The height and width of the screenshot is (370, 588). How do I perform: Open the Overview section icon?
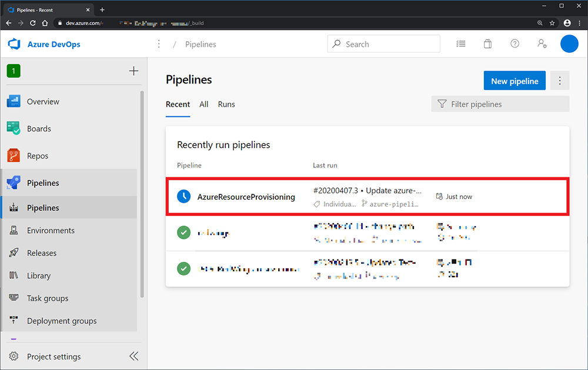14,102
